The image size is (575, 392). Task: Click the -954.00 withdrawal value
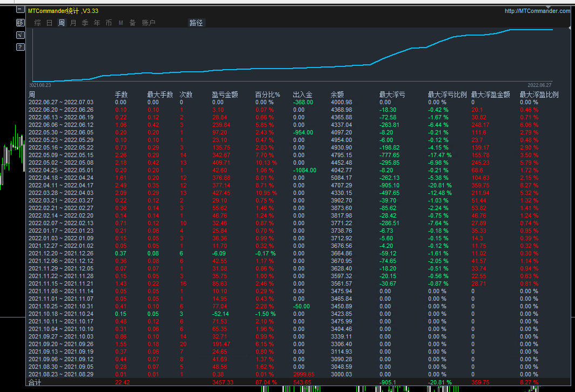pyautogui.click(x=303, y=132)
